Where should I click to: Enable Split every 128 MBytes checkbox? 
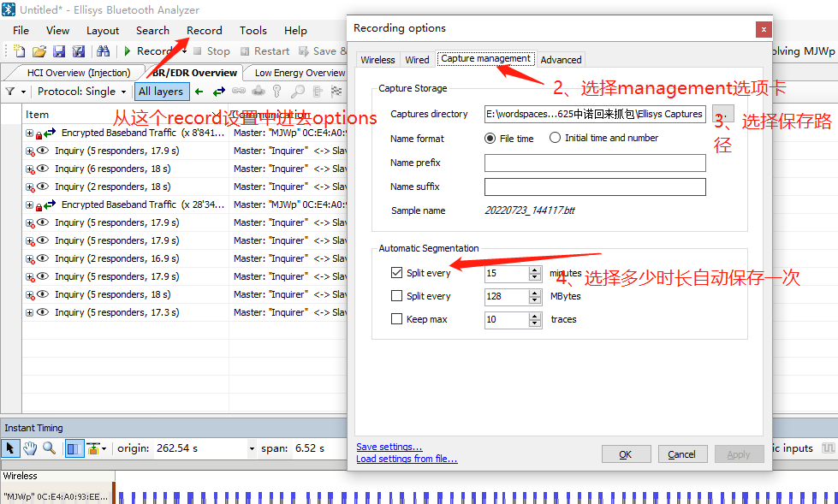(396, 295)
